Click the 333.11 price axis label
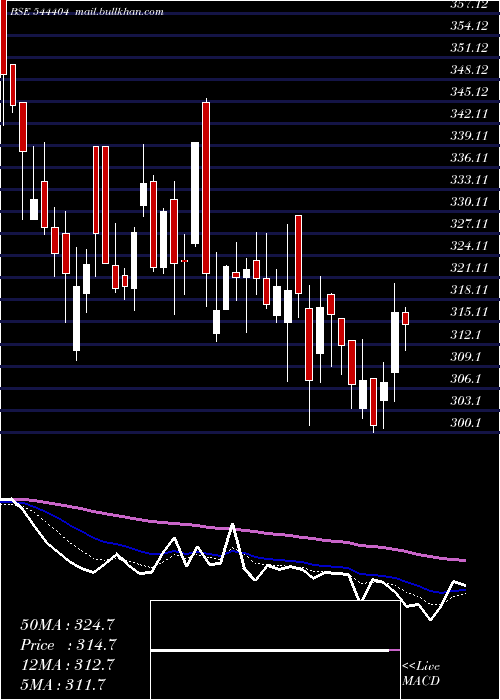This screenshot has width=500, height=700. click(x=469, y=180)
